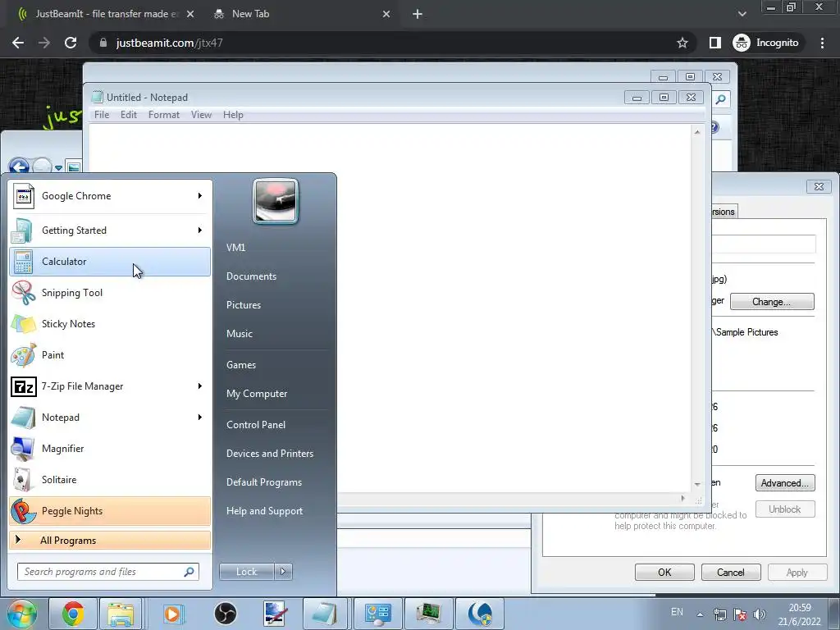Open Chrome from the taskbar
Image resolution: width=840 pixels, height=630 pixels.
pyautogui.click(x=72, y=614)
